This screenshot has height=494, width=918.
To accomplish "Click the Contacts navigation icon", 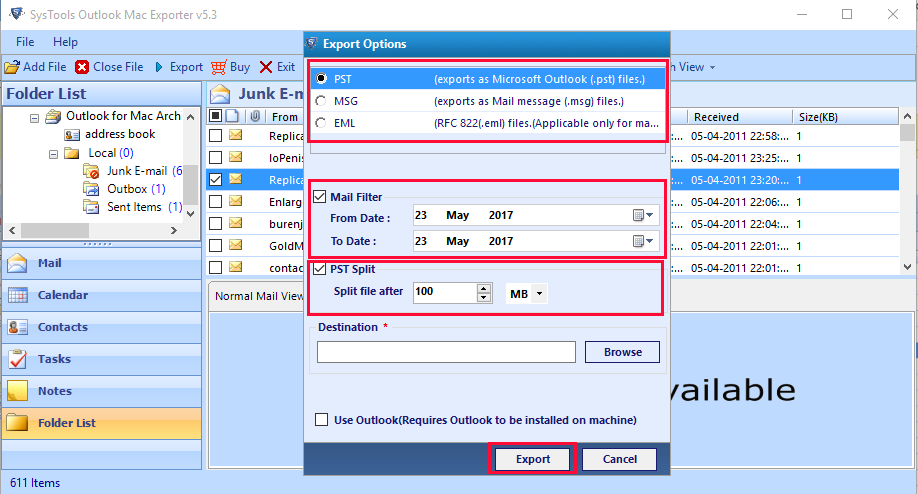I will point(18,327).
